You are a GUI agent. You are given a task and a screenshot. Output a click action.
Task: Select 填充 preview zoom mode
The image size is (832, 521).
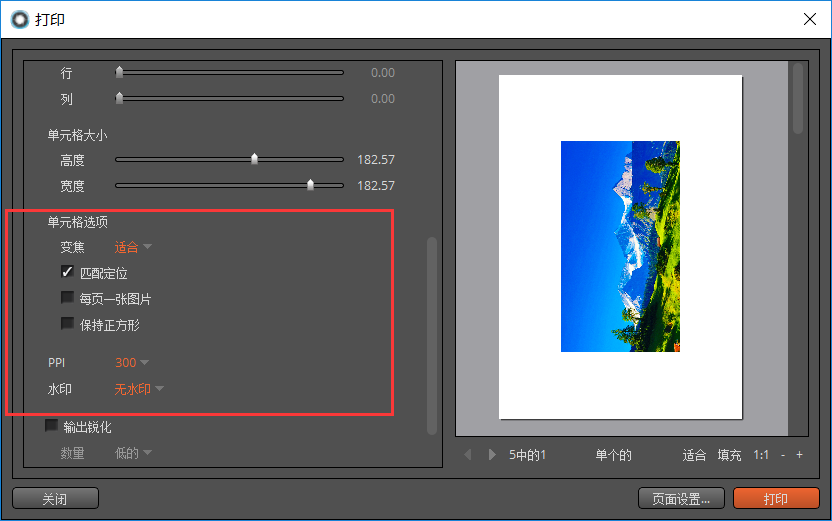[x=729, y=455]
